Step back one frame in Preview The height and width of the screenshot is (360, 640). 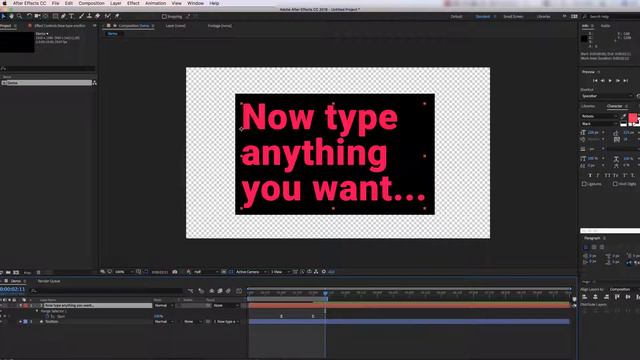pos(602,81)
